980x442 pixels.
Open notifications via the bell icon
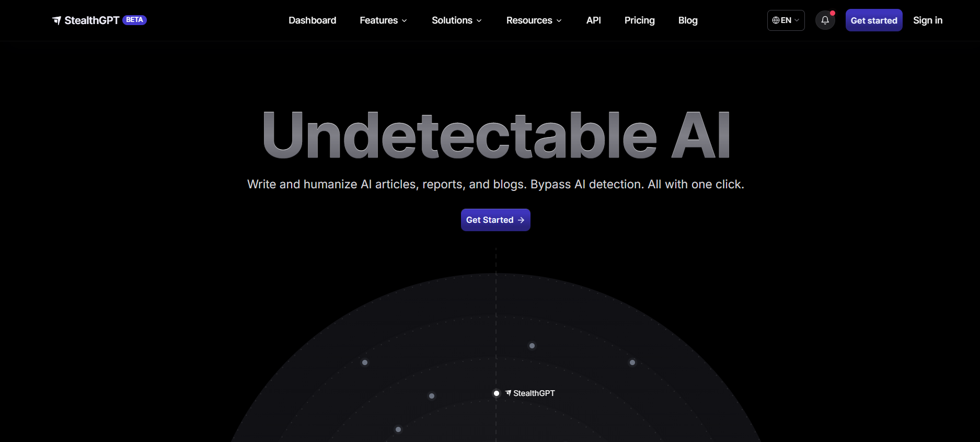(x=825, y=20)
